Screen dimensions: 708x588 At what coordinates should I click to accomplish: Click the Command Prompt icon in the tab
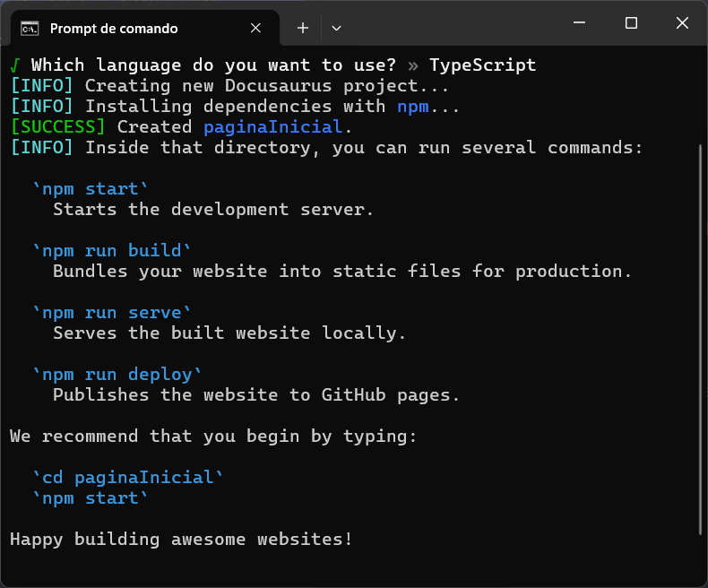30,28
